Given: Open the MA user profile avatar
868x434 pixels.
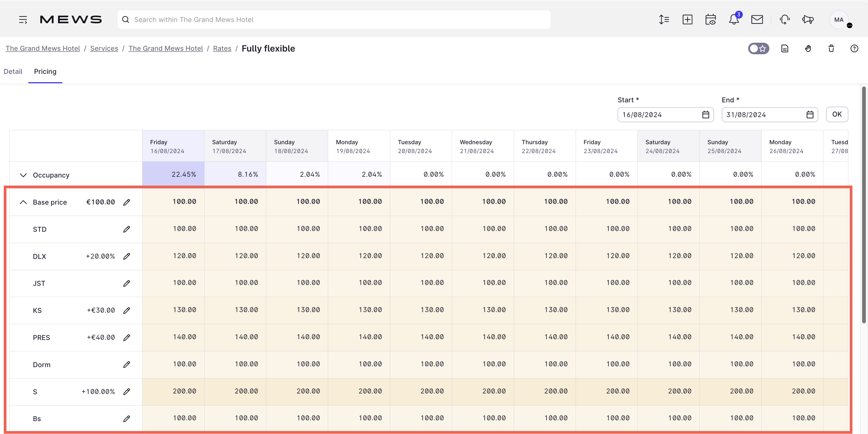Looking at the screenshot, I should point(839,20).
